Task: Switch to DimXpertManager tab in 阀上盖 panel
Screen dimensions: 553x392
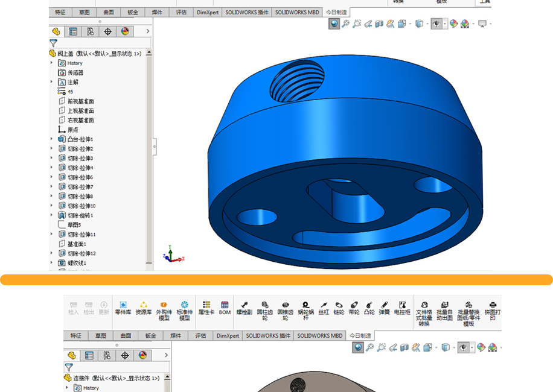Action: (x=107, y=31)
